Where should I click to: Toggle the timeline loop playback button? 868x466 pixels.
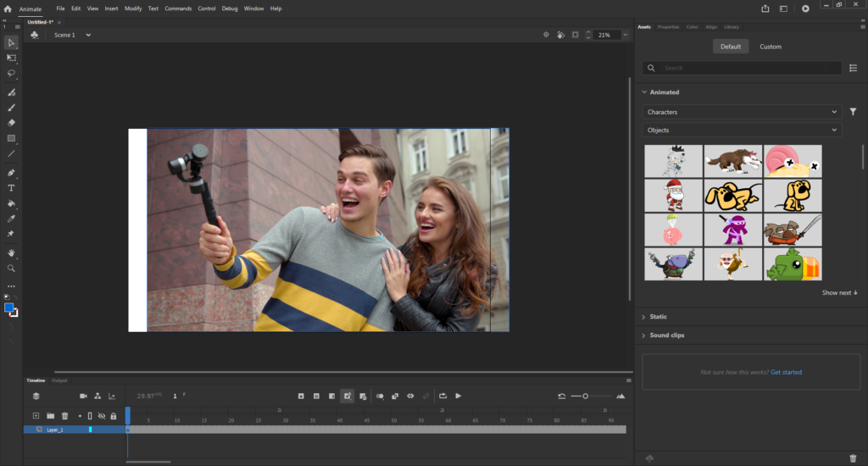coord(442,396)
